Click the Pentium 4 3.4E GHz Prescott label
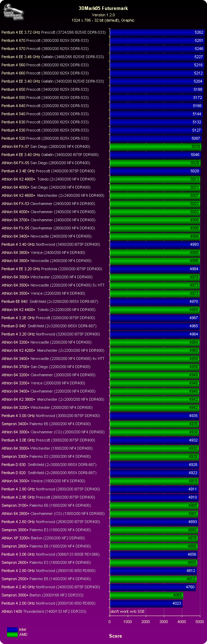The image size is (207, 644). [48, 171]
